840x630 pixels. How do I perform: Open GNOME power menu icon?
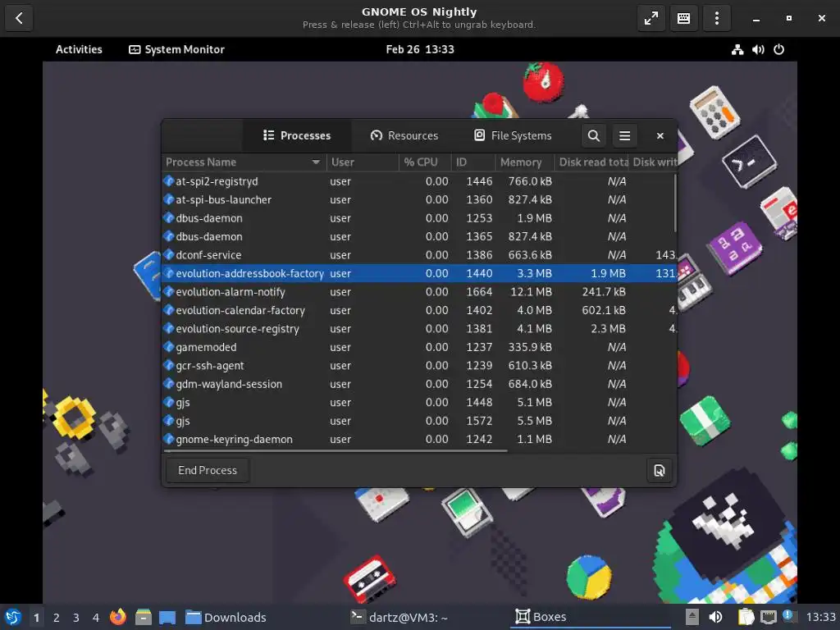click(x=779, y=49)
